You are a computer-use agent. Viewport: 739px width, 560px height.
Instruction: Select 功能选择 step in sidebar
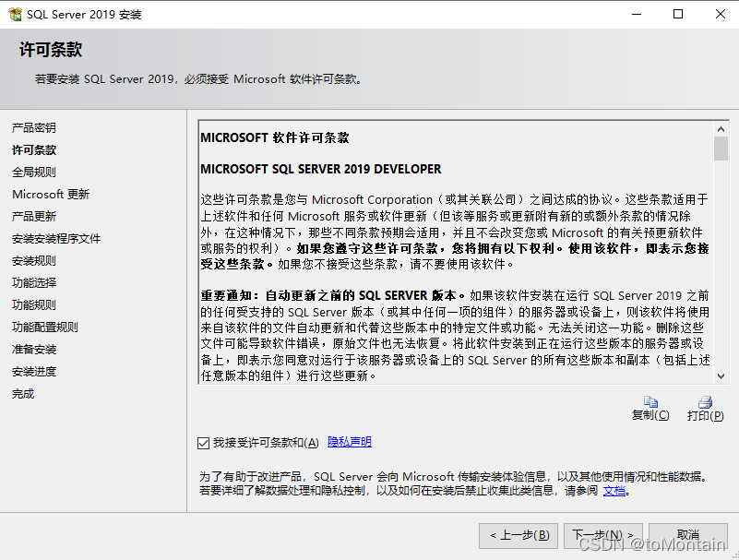tap(34, 283)
